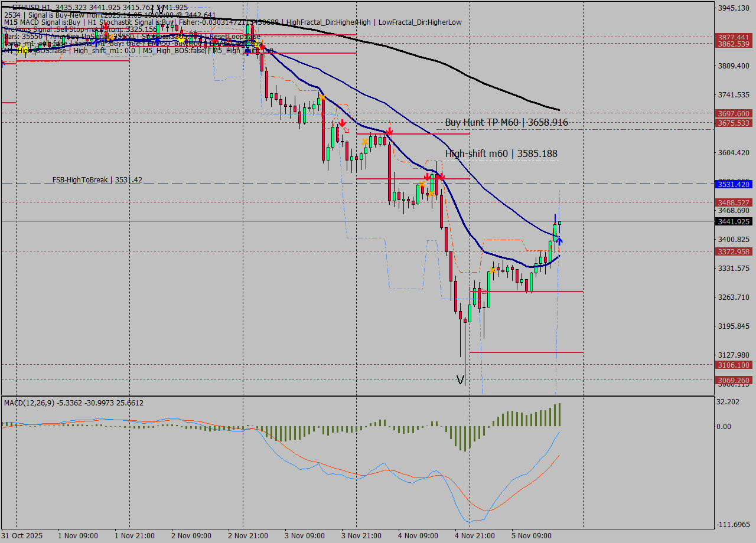Select the red arrow at 3 Nov 21:00 swing high
The width and height of the screenshot is (756, 543).
coord(389,131)
